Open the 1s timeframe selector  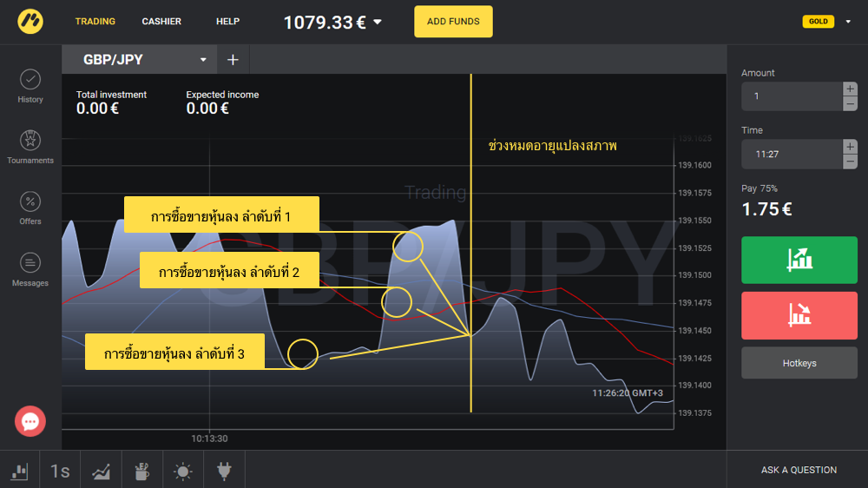coord(60,471)
